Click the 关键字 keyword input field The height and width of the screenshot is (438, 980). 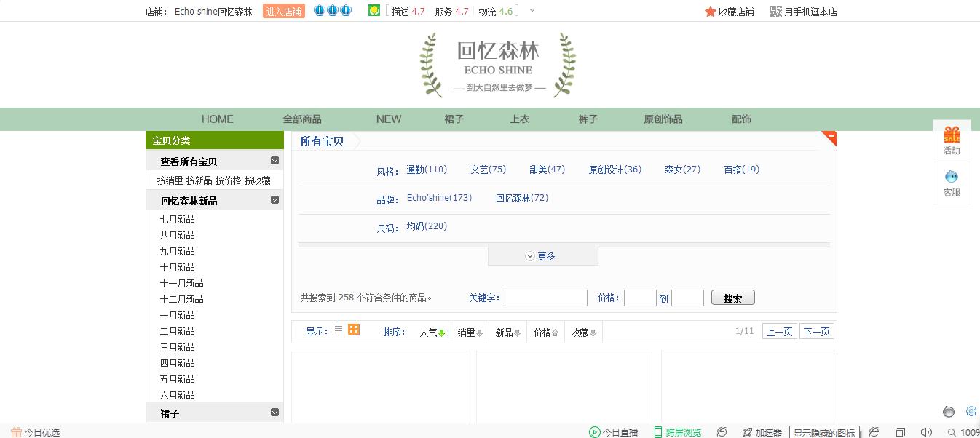pyautogui.click(x=546, y=298)
